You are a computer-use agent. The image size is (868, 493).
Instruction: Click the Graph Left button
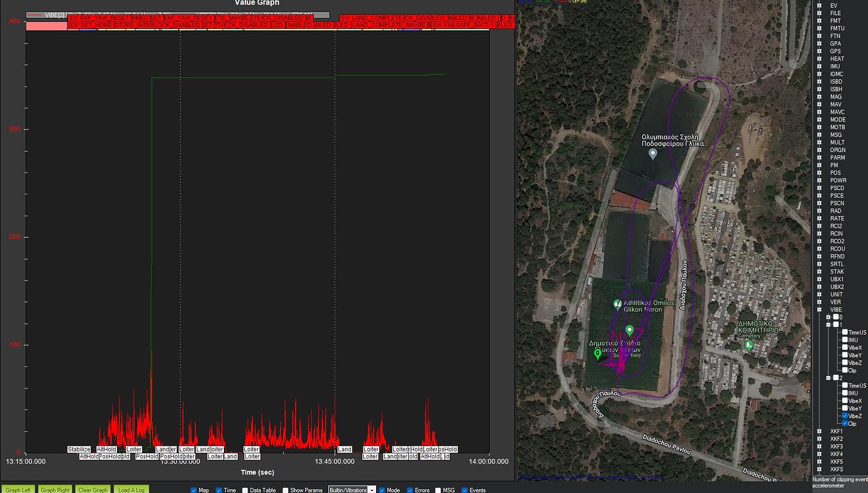click(18, 489)
